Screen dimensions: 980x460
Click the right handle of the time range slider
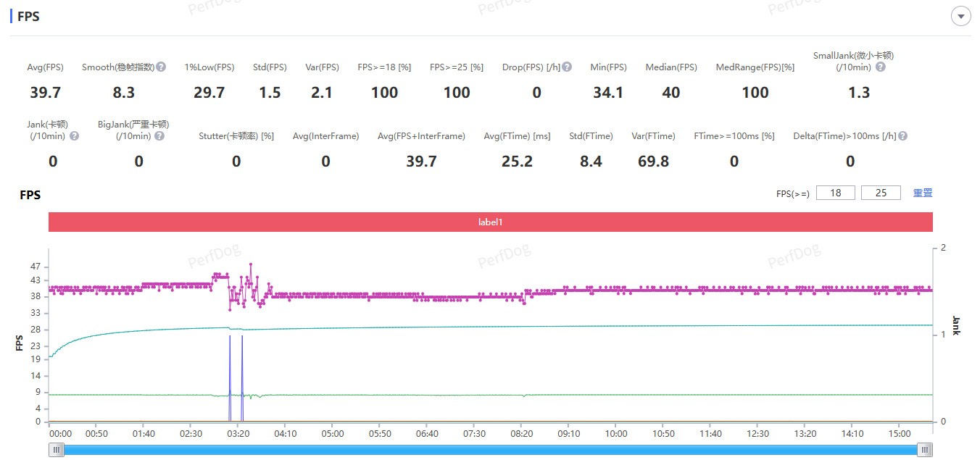pyautogui.click(x=925, y=450)
